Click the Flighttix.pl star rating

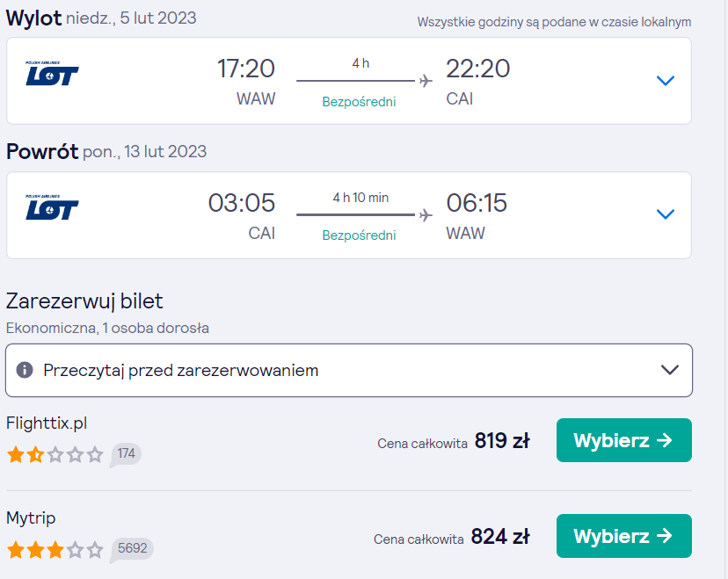point(55,454)
